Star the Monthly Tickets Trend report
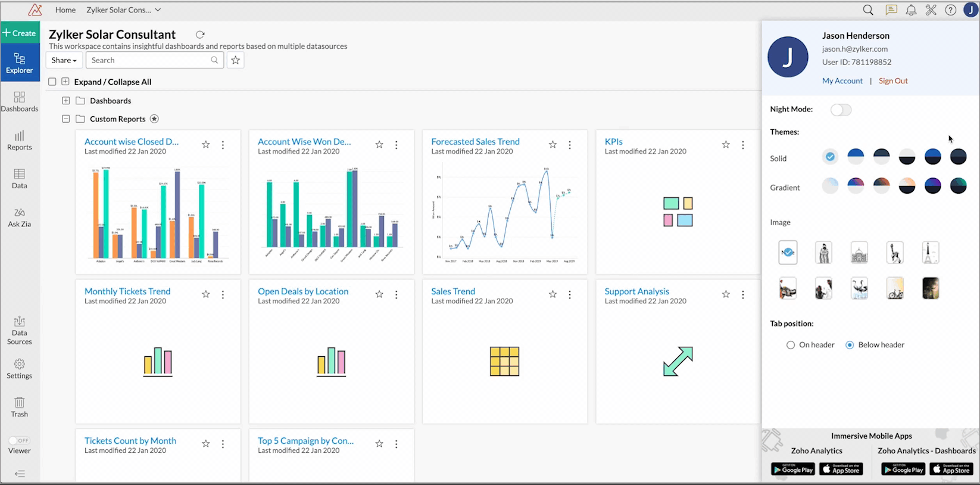Viewport: 980px width, 485px height. click(206, 294)
